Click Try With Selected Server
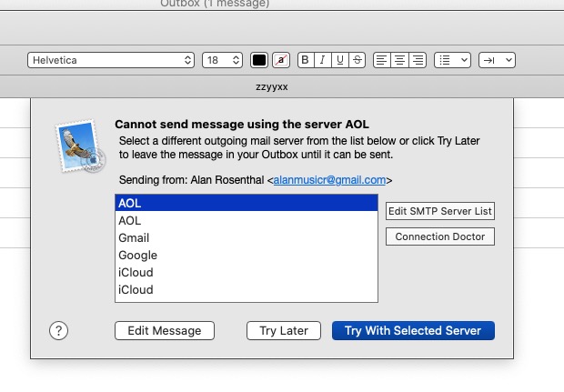This screenshot has width=564, height=392. (413, 330)
